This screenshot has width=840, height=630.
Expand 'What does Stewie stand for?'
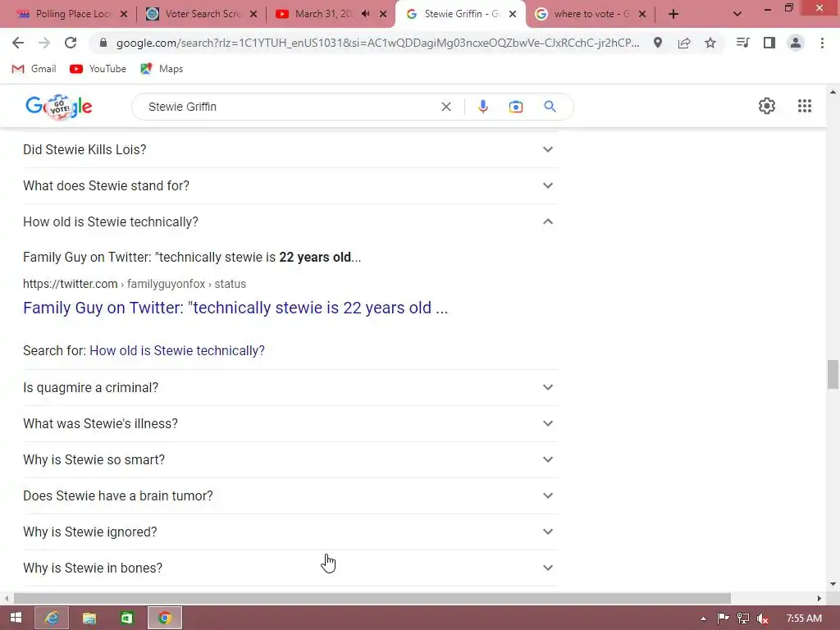click(x=290, y=185)
